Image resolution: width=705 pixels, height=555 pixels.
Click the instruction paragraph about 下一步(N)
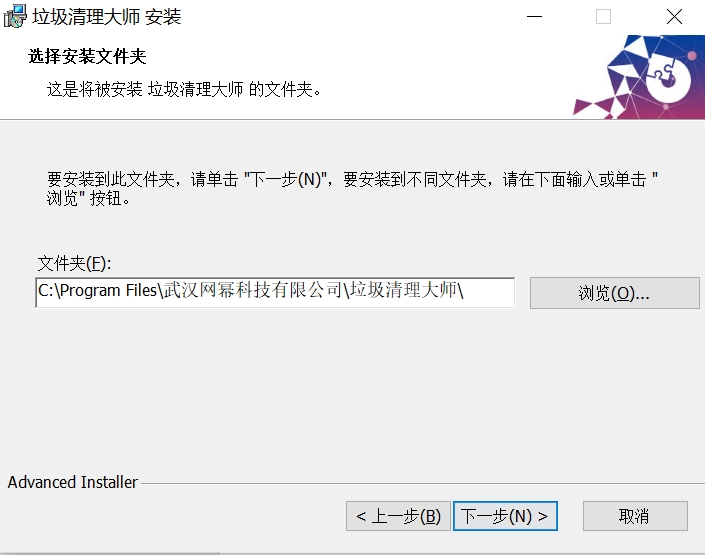pyautogui.click(x=352, y=188)
